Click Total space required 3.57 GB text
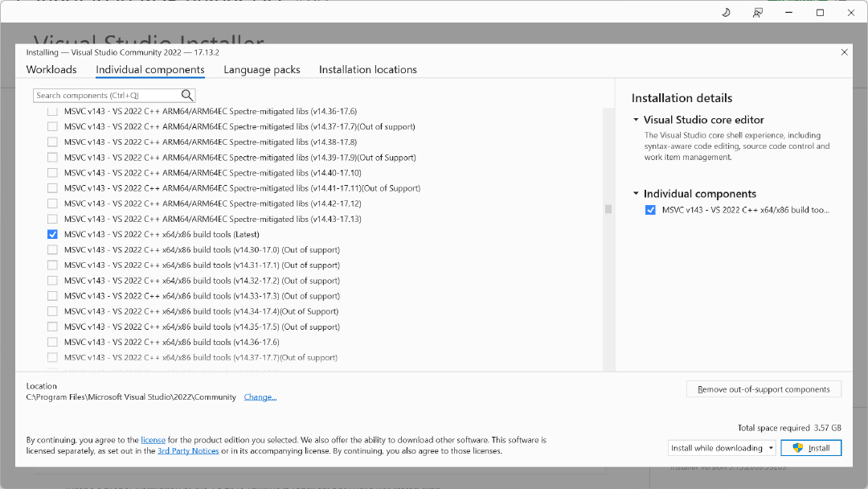This screenshot has width=868, height=489. (789, 428)
